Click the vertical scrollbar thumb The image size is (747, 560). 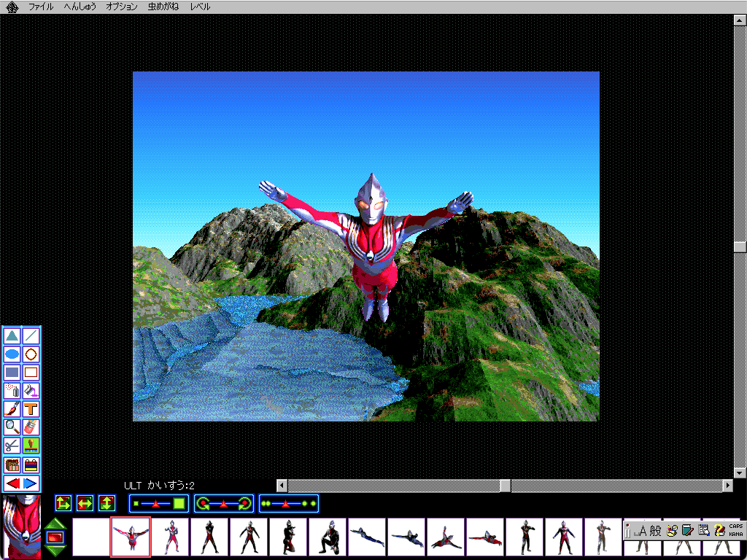740,246
